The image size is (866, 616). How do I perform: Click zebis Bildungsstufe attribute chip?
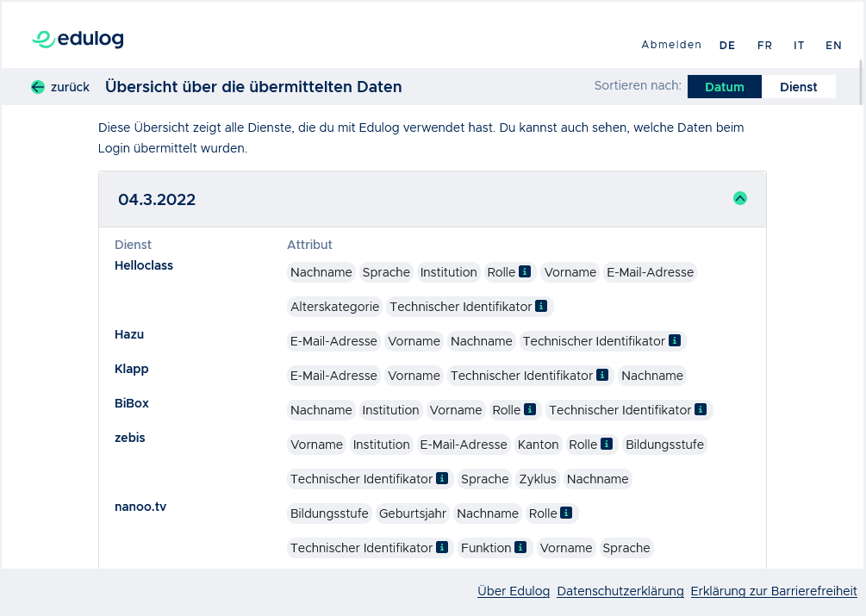coord(664,445)
